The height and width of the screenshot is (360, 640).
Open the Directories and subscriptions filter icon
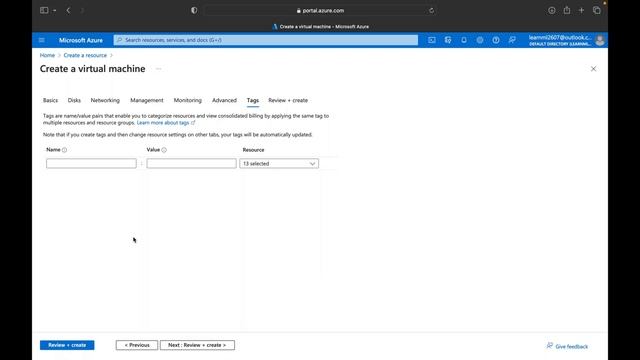tap(448, 40)
